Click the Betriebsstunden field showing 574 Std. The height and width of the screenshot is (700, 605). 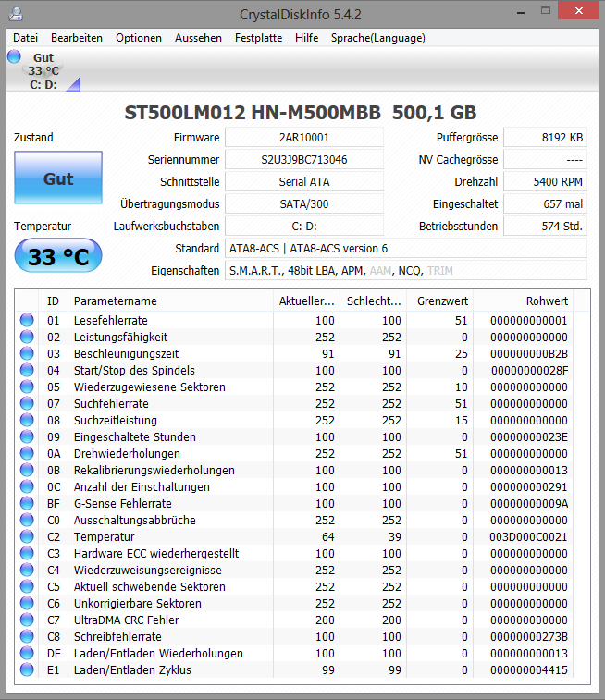[x=545, y=226]
